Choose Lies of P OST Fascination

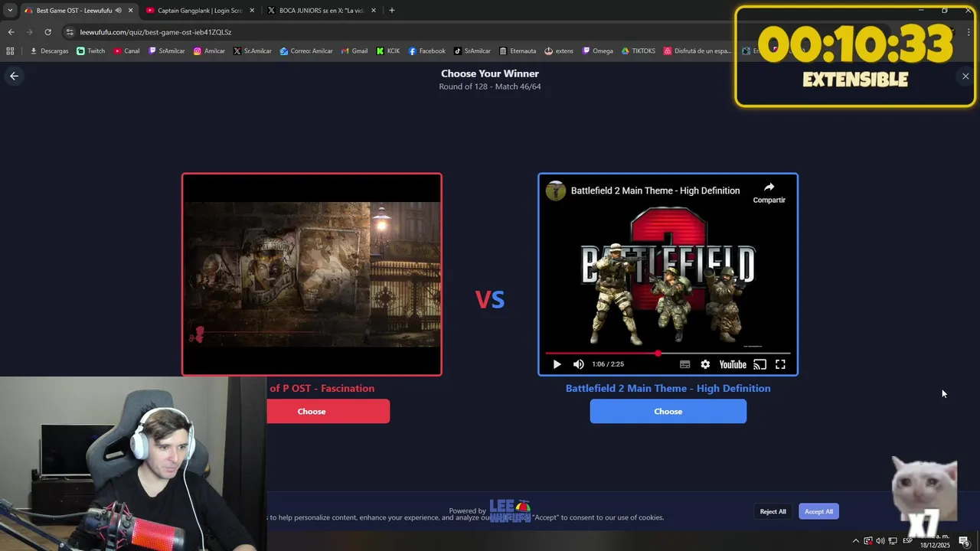pos(328,411)
